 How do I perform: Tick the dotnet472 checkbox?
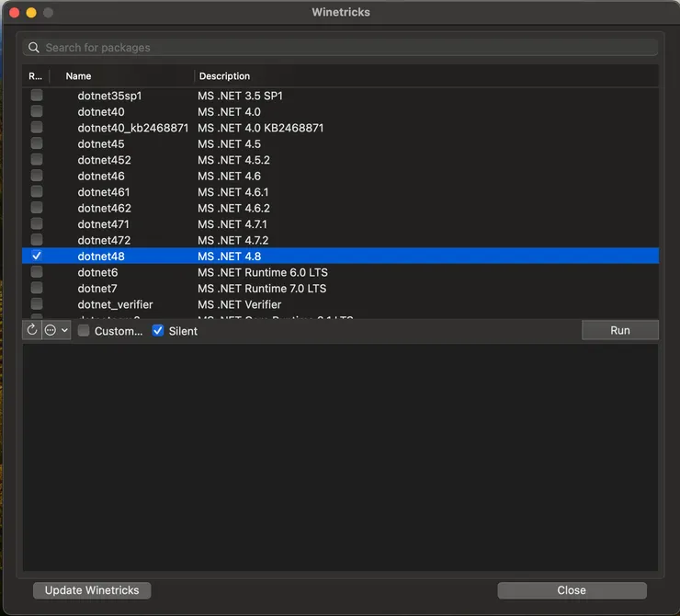click(37, 239)
